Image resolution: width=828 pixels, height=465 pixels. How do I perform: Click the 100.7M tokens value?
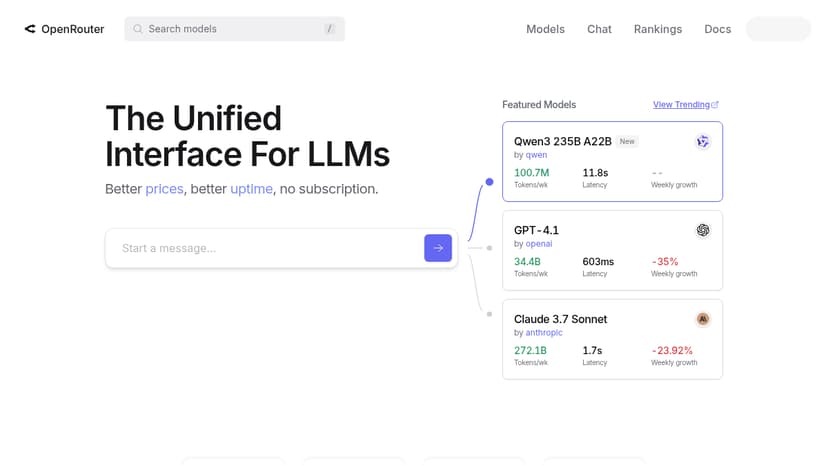532,173
